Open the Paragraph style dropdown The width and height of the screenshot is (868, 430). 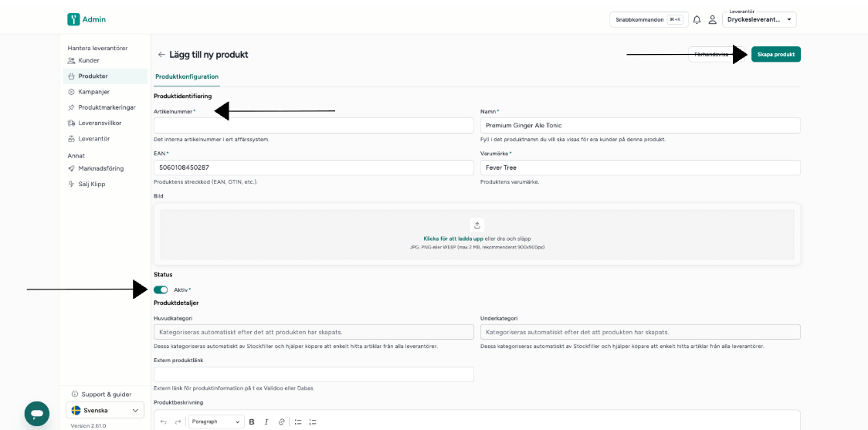click(x=216, y=422)
